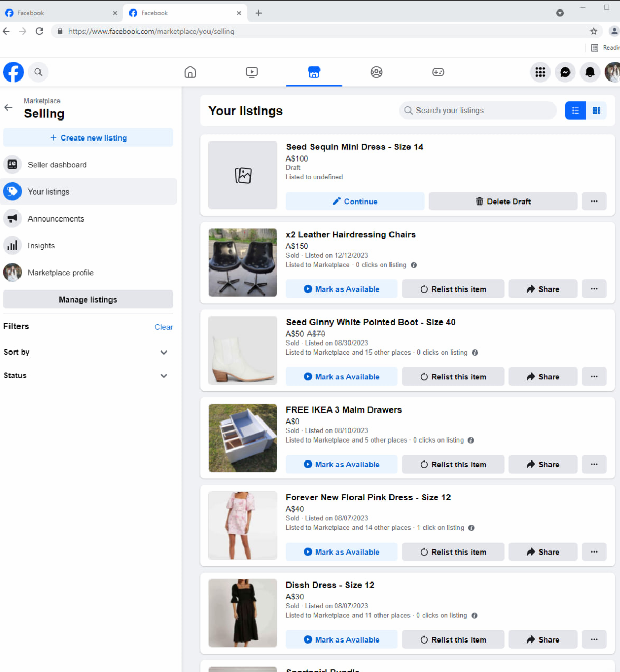Switch listings to list view

pyautogui.click(x=575, y=111)
